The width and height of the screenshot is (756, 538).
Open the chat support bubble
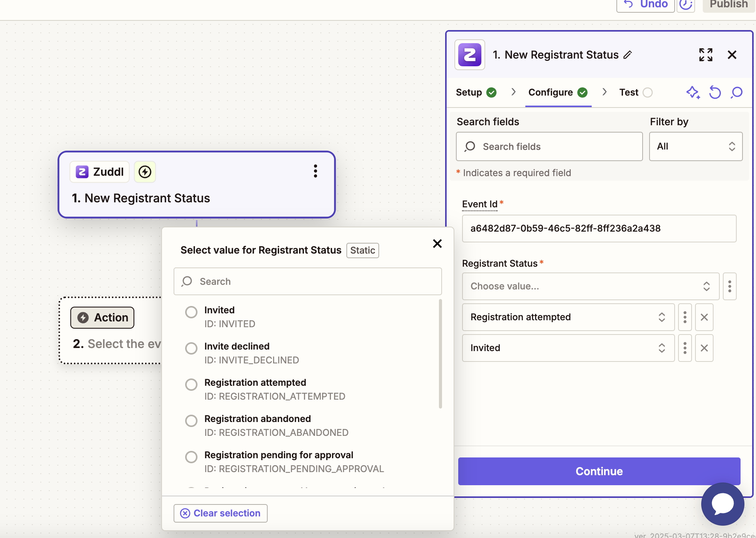pyautogui.click(x=722, y=503)
